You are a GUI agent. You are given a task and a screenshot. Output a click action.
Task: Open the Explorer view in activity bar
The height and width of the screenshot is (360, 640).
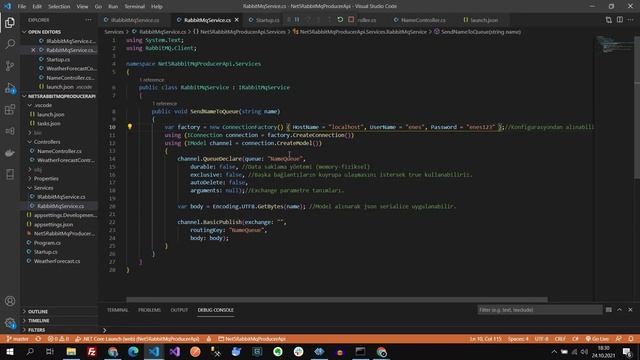coord(10,22)
